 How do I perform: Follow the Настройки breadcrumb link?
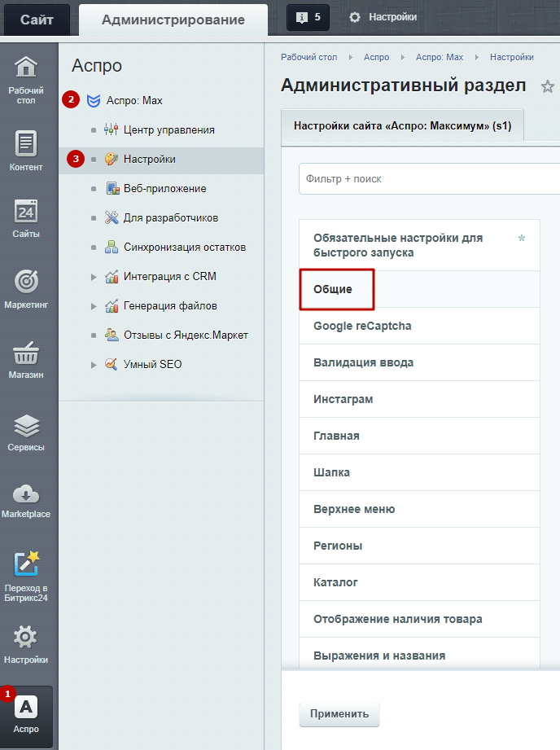pos(512,57)
